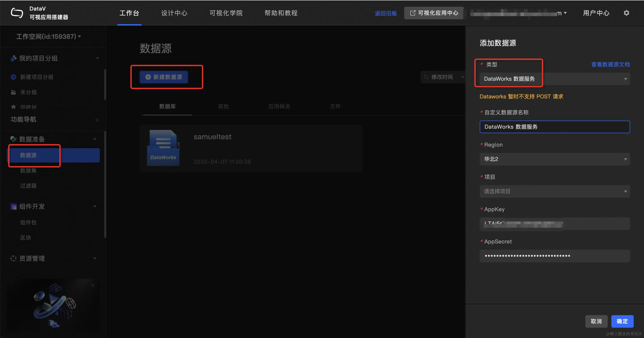Open the 请选择项目 dropdown
The image size is (644, 338).
(x=554, y=191)
